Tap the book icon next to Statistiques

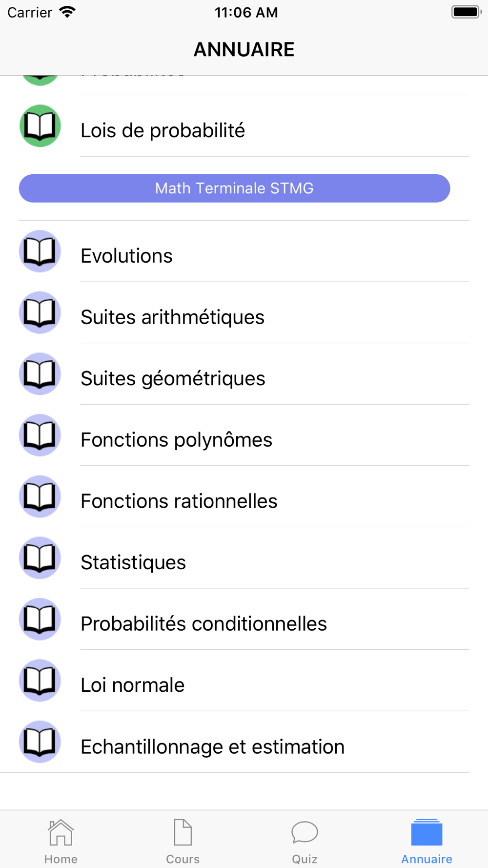tap(40, 558)
